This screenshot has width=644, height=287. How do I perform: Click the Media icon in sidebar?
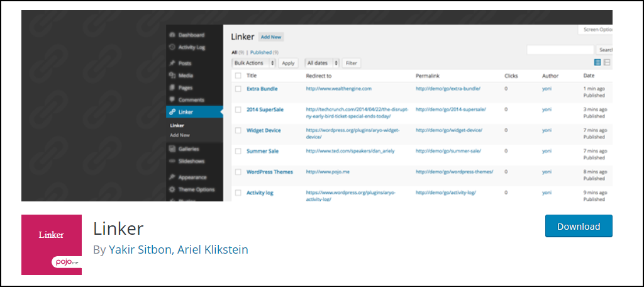[x=172, y=76]
